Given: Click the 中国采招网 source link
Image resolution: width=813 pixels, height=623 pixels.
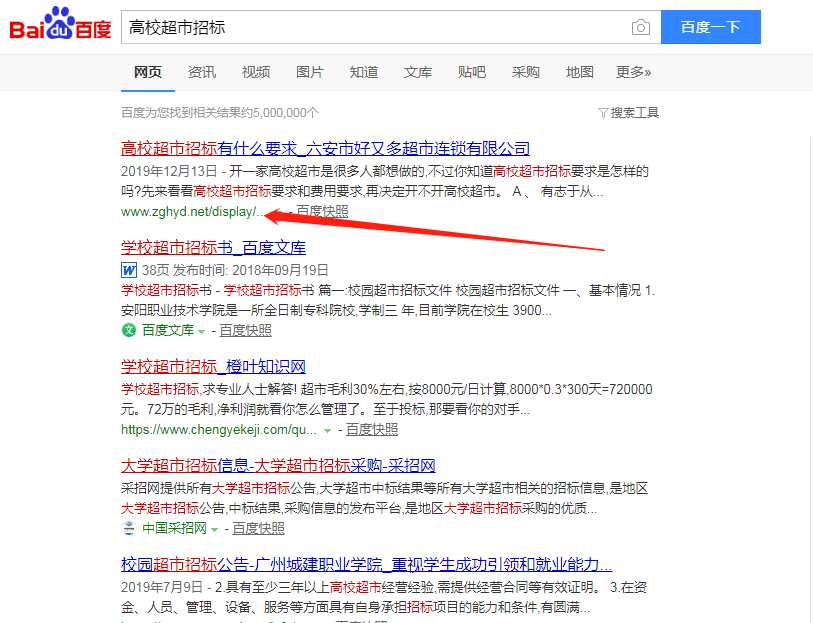Looking at the screenshot, I should 174,528.
